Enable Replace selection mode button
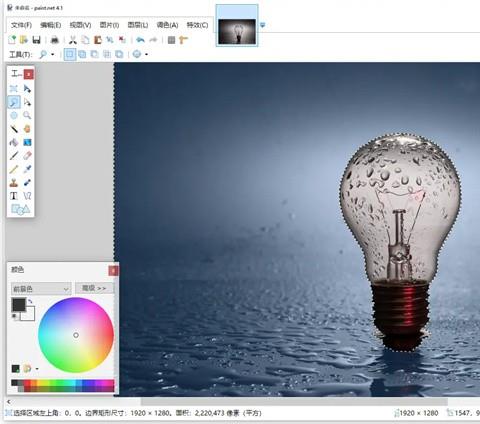 [70, 54]
